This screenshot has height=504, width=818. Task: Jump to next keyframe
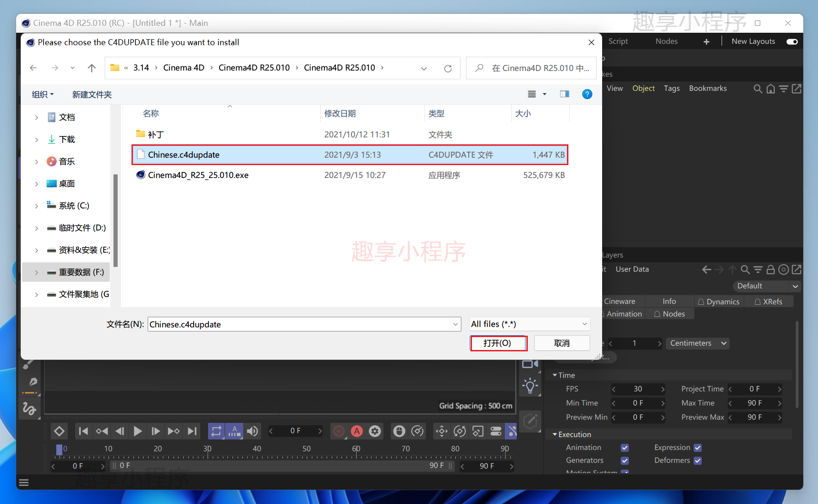click(173, 432)
